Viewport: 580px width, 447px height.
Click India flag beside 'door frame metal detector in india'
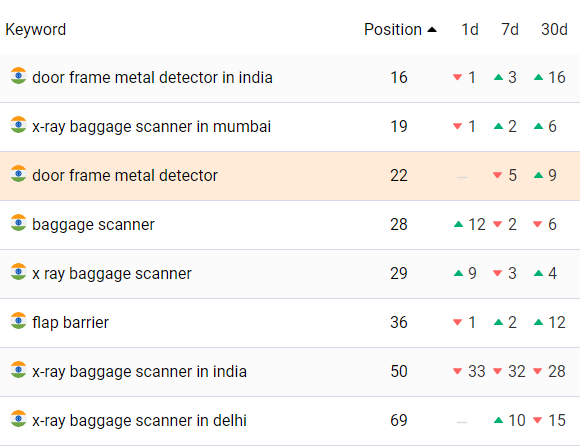point(18,76)
